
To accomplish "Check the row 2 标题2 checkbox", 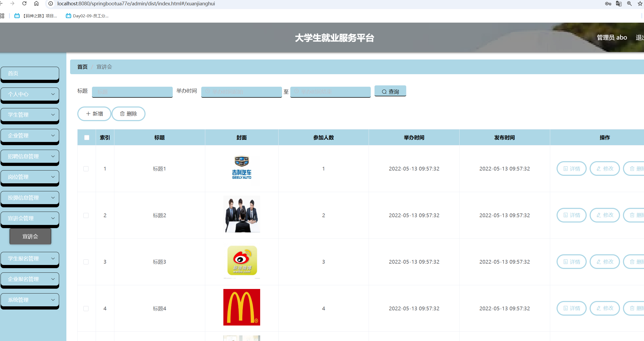I will pos(86,215).
